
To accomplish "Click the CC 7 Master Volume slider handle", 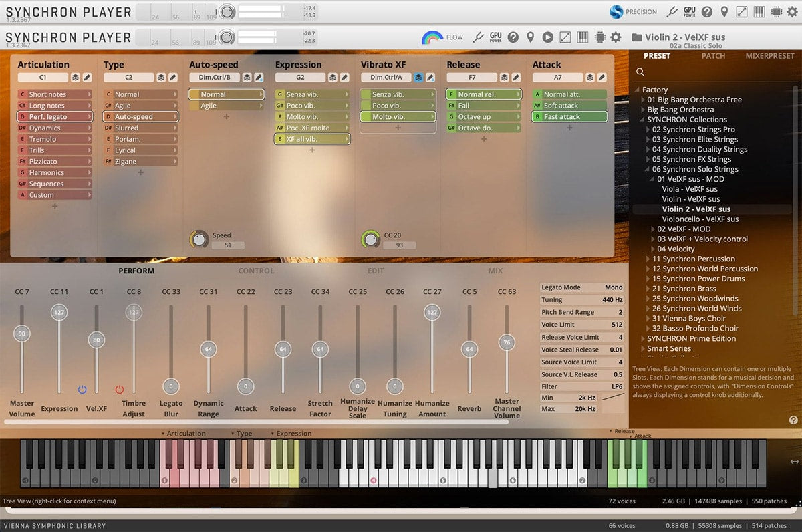I will [x=22, y=334].
